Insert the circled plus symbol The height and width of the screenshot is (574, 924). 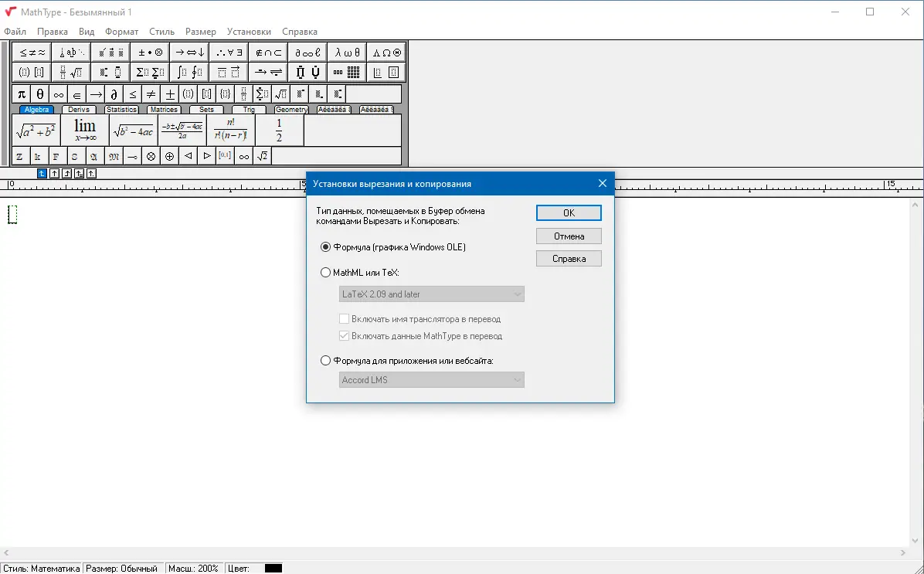(170, 156)
